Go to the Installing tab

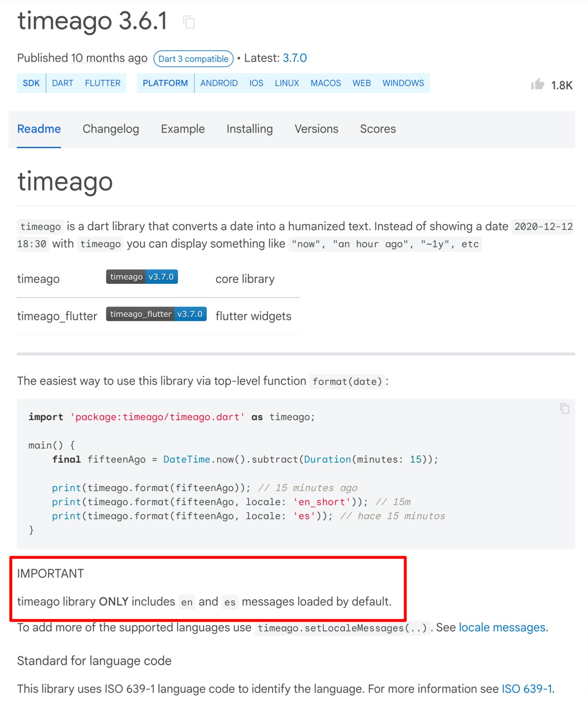click(250, 129)
